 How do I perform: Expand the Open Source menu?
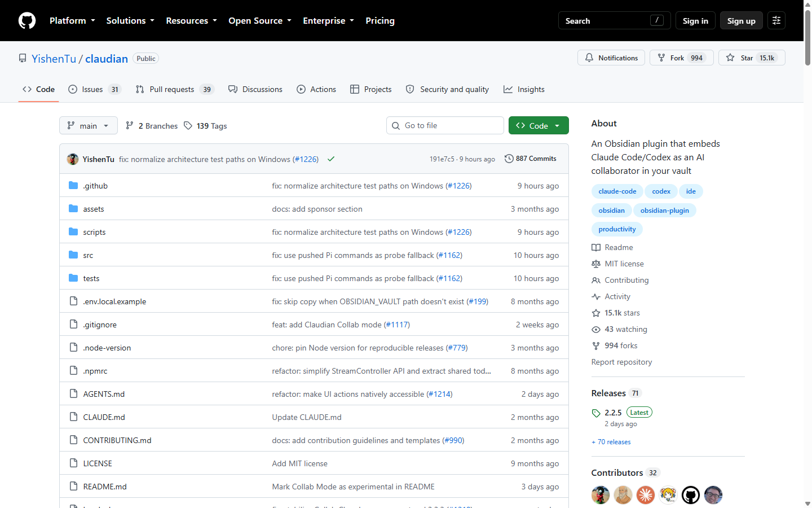(260, 20)
